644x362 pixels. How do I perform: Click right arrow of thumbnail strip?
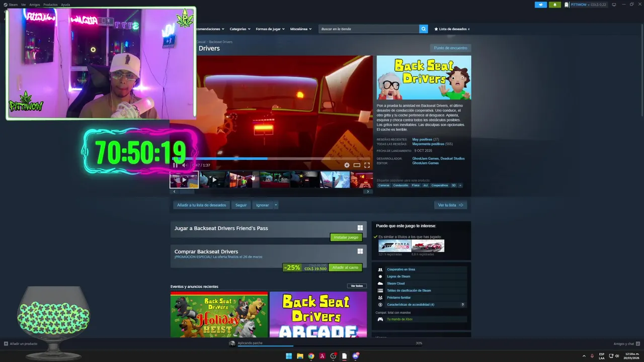pos(368,192)
